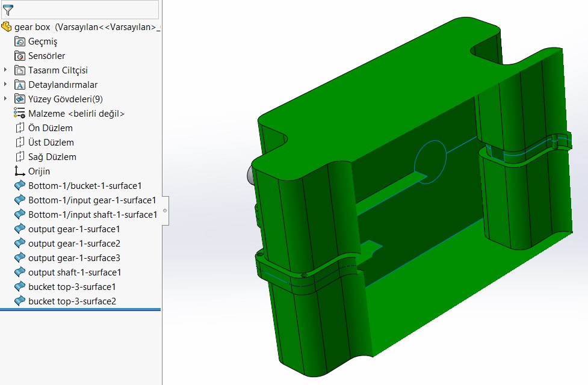Click surface icon of output gear-1-surface3
Image resolution: width=588 pixels, height=385 pixels.
pos(19,257)
